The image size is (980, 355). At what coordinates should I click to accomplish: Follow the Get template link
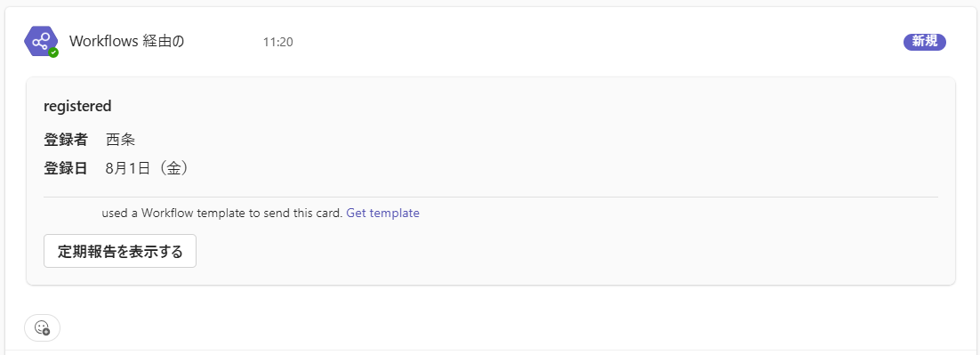click(x=382, y=214)
